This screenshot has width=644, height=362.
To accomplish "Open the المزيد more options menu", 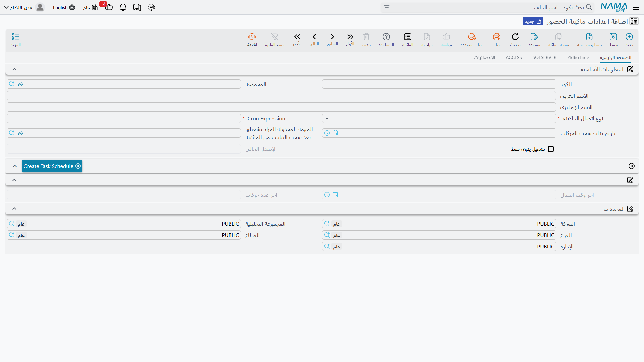I will (16, 40).
